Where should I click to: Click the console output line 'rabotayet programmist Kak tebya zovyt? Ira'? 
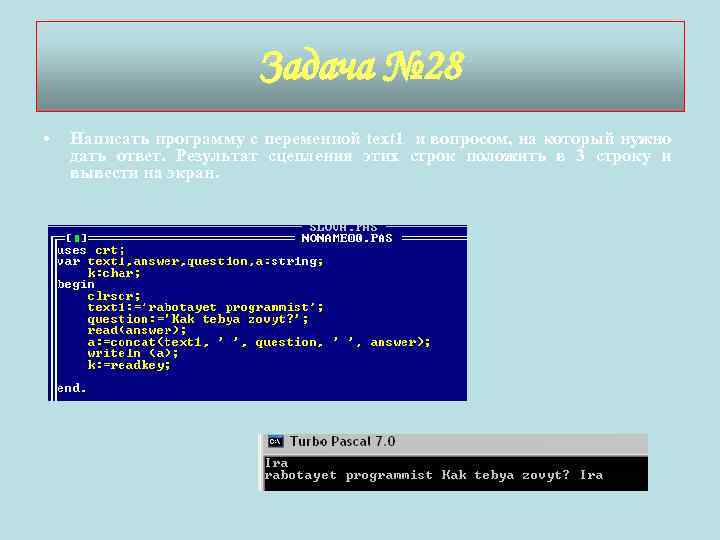click(434, 475)
